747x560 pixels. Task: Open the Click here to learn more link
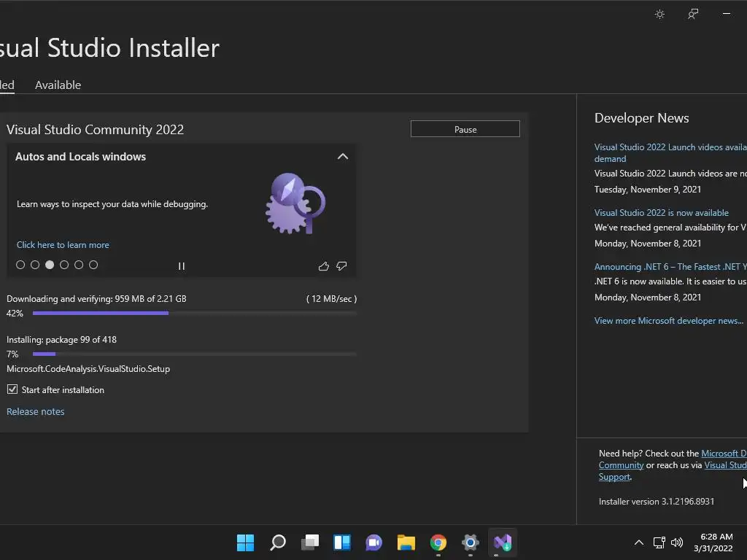(63, 245)
